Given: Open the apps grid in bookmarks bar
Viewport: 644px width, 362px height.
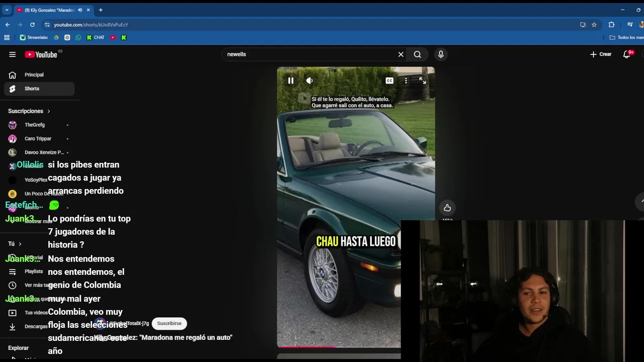Looking at the screenshot, I should pyautogui.click(x=7, y=37).
